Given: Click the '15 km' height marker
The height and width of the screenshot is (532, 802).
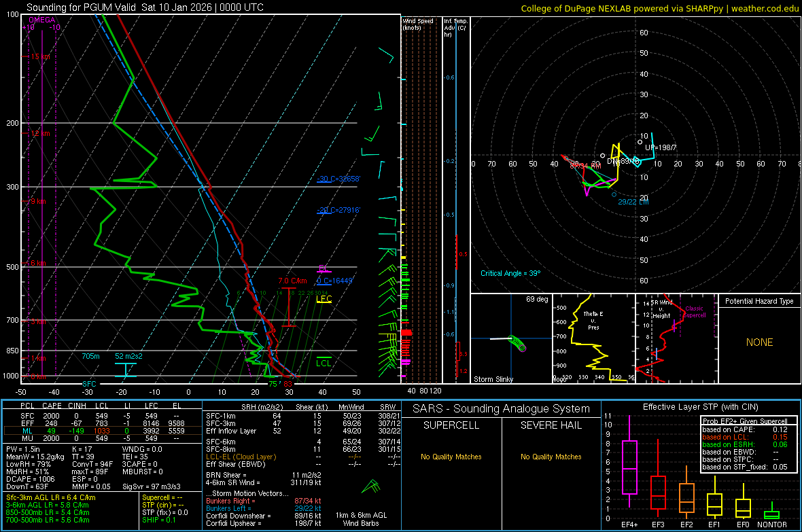Looking at the screenshot, I should point(40,56).
